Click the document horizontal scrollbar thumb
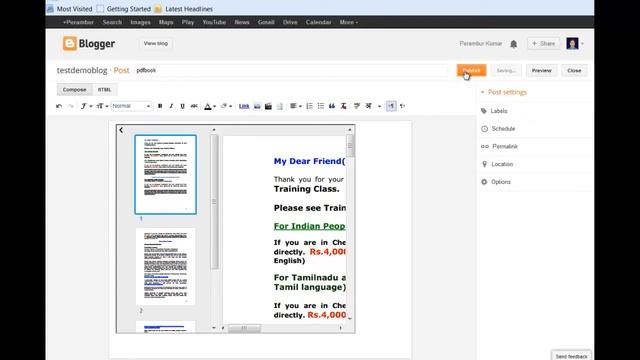The width and height of the screenshot is (640, 360). (244, 328)
